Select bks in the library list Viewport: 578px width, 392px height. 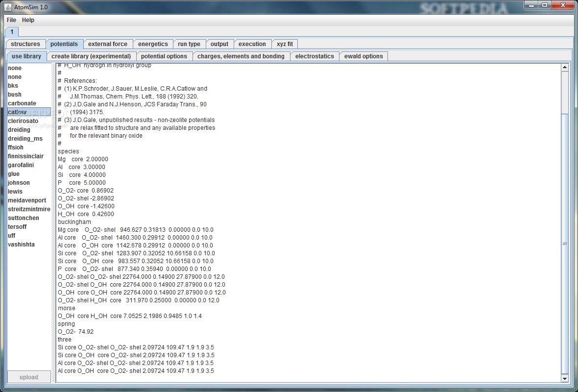[29, 86]
